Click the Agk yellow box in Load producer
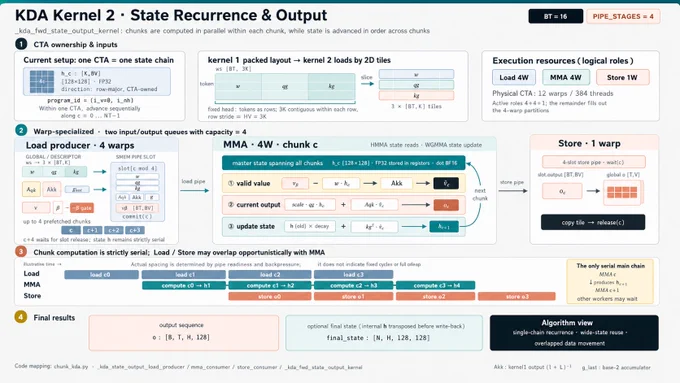This screenshot has height=383, width=680. (x=31, y=190)
